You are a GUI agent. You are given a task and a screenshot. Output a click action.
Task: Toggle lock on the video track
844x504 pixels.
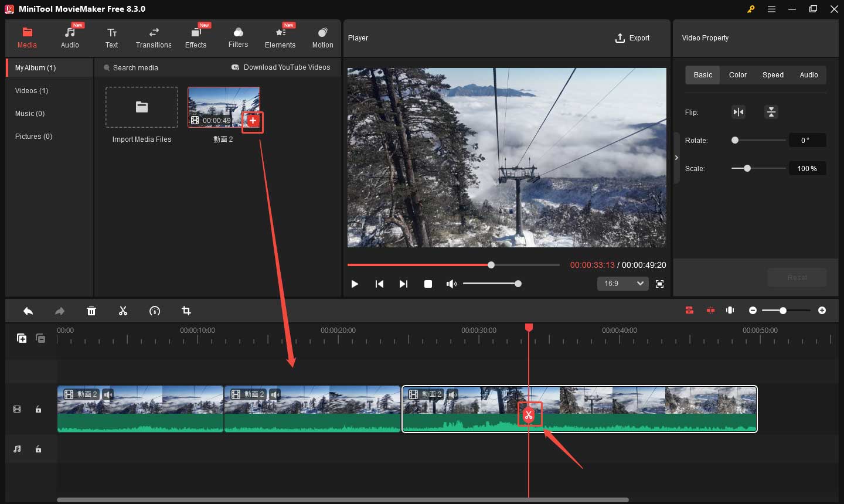coord(38,409)
